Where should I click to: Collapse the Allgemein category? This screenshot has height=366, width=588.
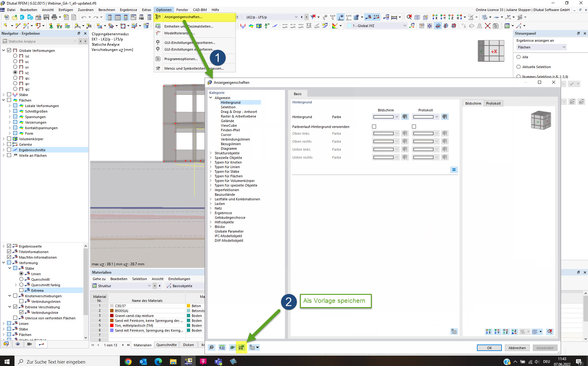point(211,98)
